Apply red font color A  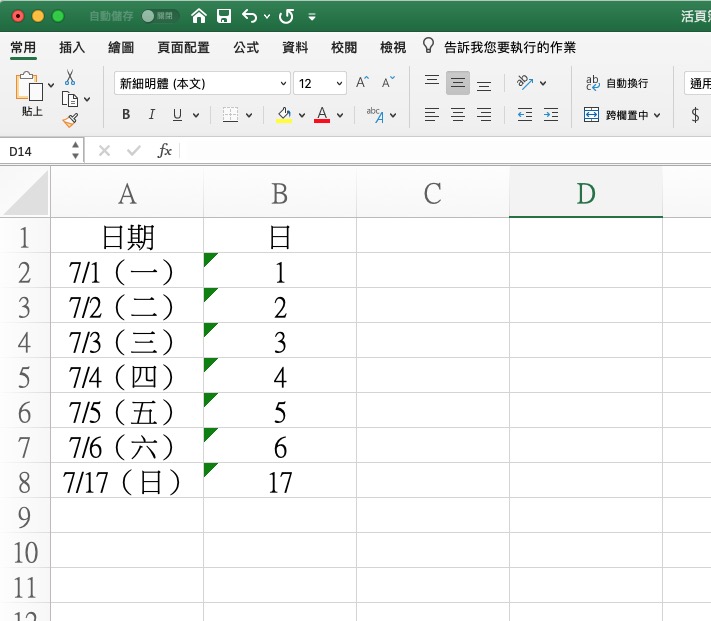322,115
